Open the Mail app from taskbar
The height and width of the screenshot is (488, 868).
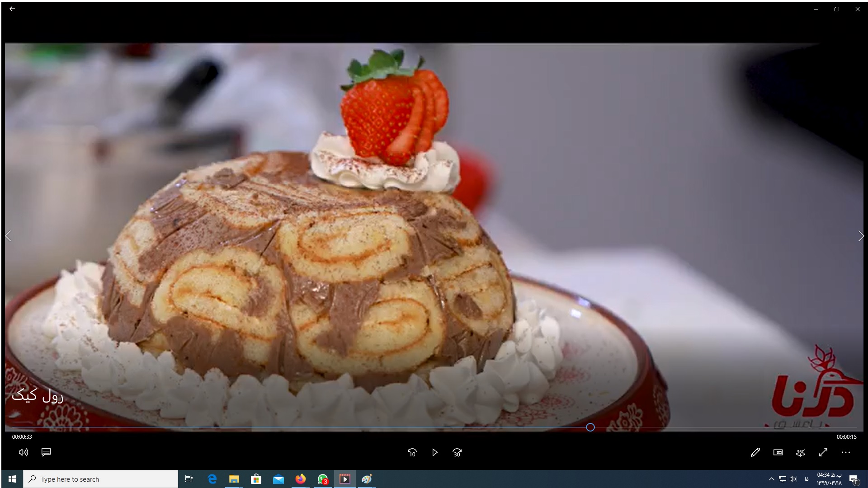(x=278, y=479)
